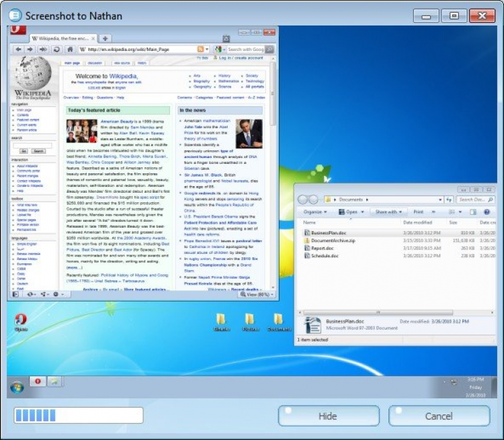Viewport: 504px width, 440px height.
Task: Reload the Wikipedia page in Opera
Action: (56, 49)
